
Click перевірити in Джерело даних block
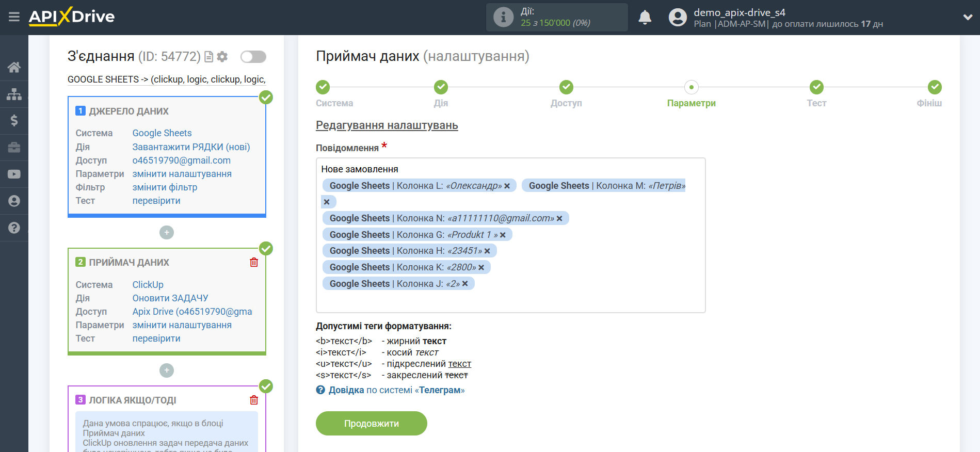tap(156, 201)
